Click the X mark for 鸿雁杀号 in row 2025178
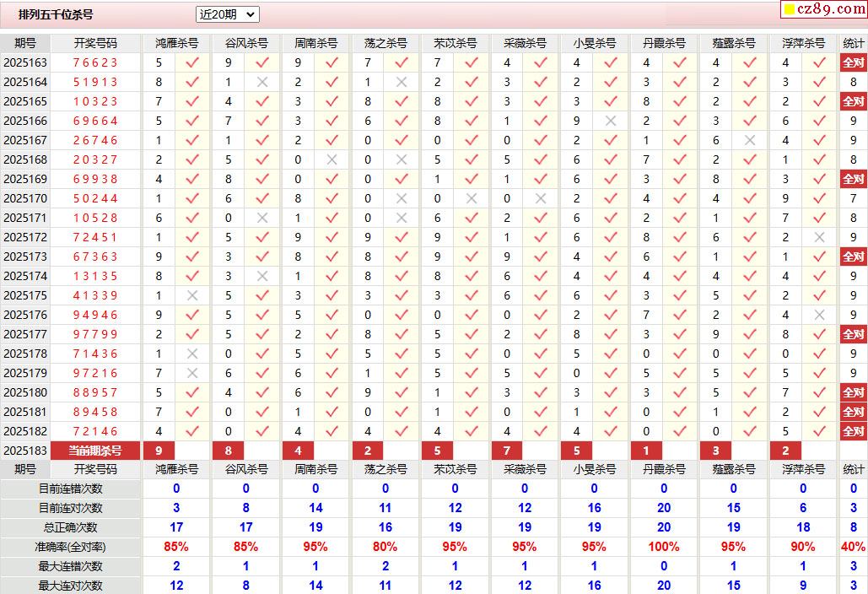Viewport: 868px width, 594px height. pyautogui.click(x=192, y=354)
